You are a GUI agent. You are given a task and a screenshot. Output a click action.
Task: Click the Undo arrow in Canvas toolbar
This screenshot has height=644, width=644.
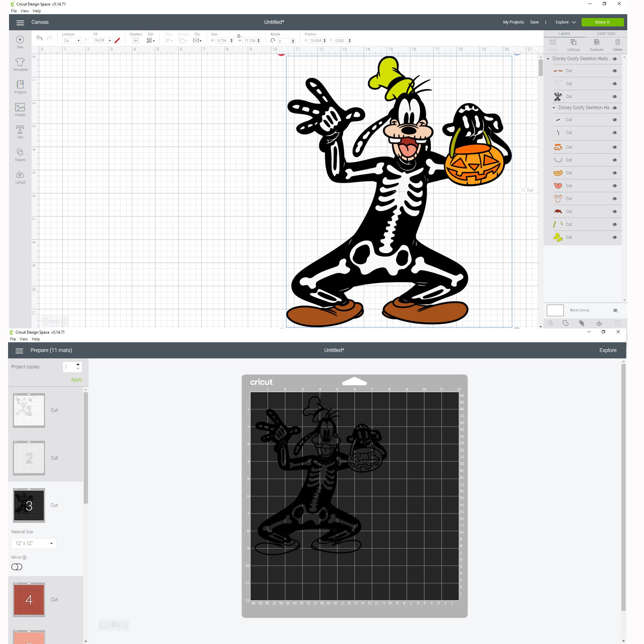39,38
